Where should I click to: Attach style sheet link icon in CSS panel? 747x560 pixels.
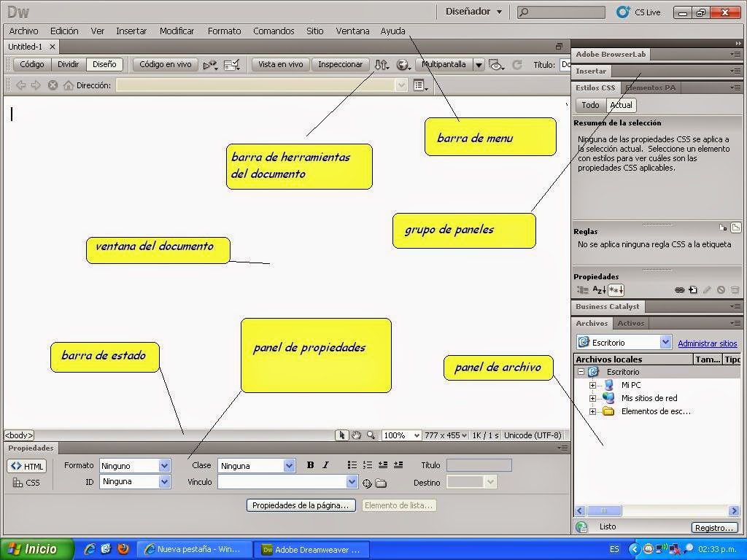679,289
